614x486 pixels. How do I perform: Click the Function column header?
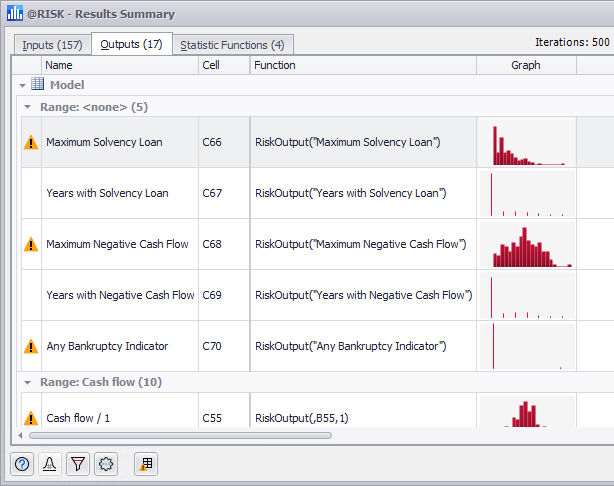point(362,65)
